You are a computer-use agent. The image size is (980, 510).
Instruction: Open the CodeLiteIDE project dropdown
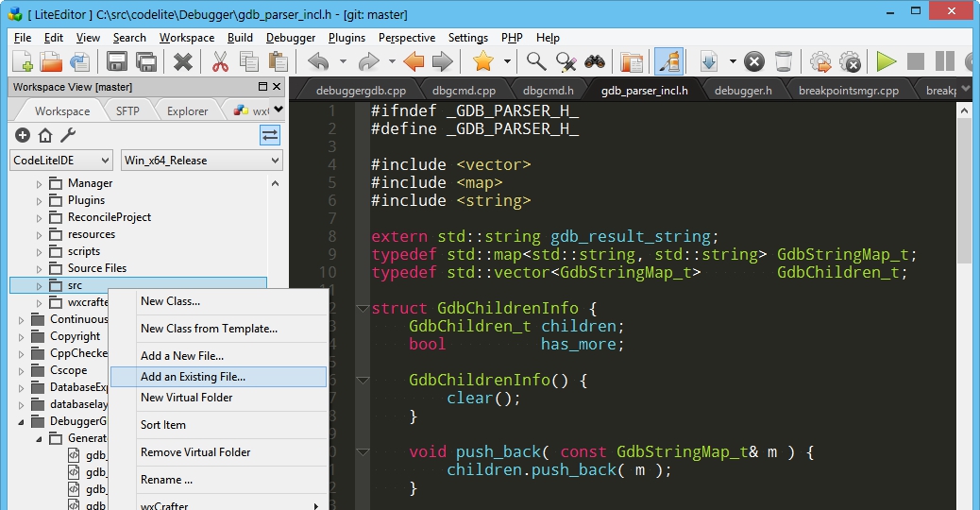click(x=61, y=161)
